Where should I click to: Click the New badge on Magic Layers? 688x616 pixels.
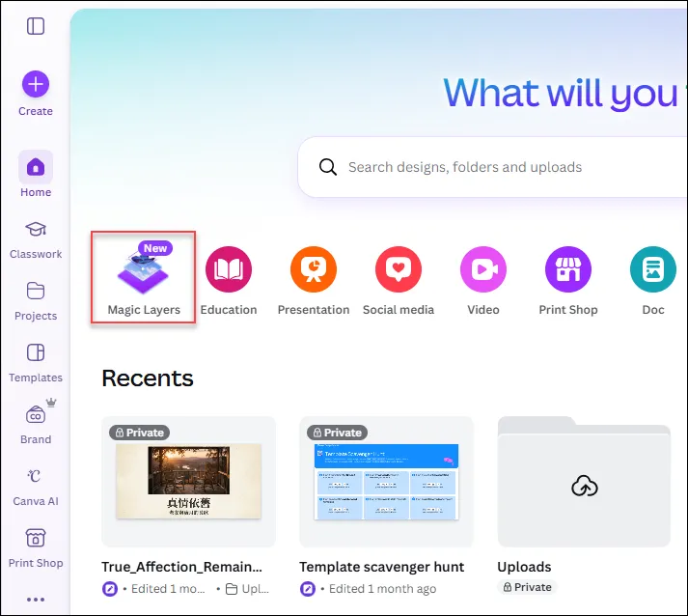coord(155,248)
